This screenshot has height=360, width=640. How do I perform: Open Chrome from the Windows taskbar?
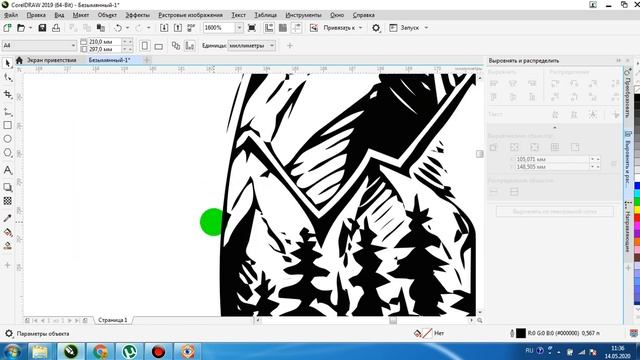click(x=100, y=351)
